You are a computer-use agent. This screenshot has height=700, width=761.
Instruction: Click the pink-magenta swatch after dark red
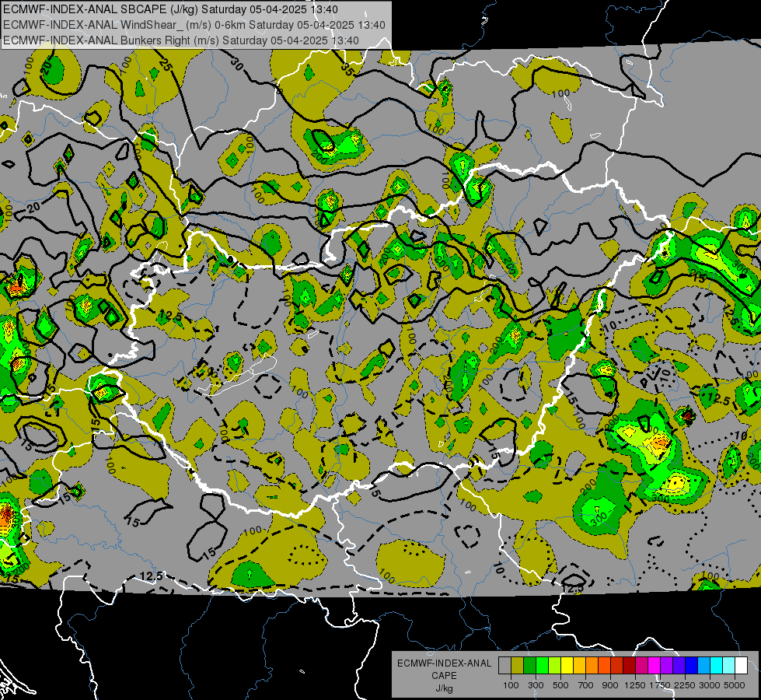coord(641,665)
